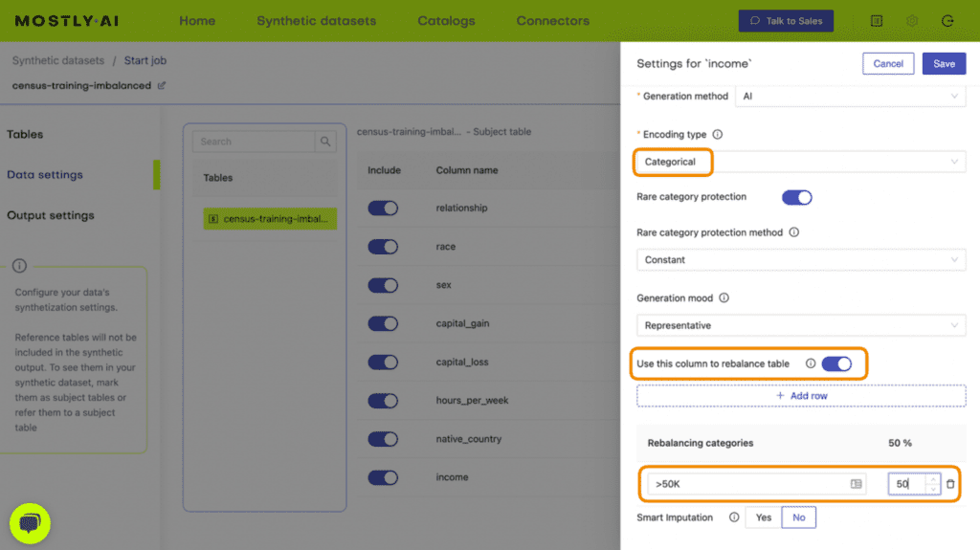Toggle include for capital_gain column
This screenshot has height=550, width=980.
pyautogui.click(x=383, y=323)
